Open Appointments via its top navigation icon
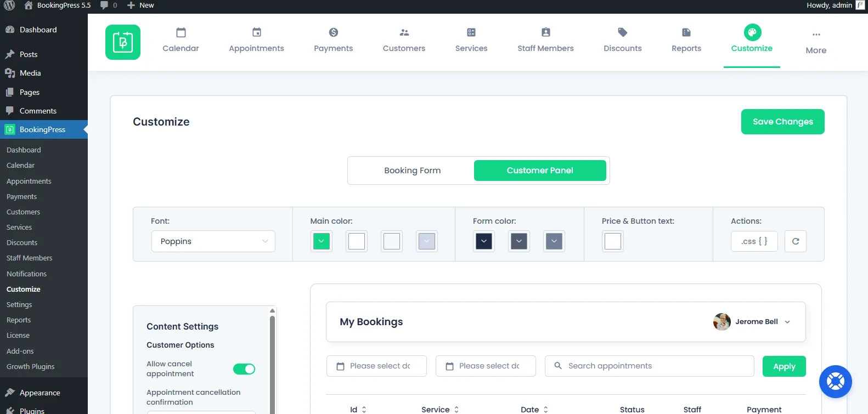The image size is (868, 414). point(257,32)
